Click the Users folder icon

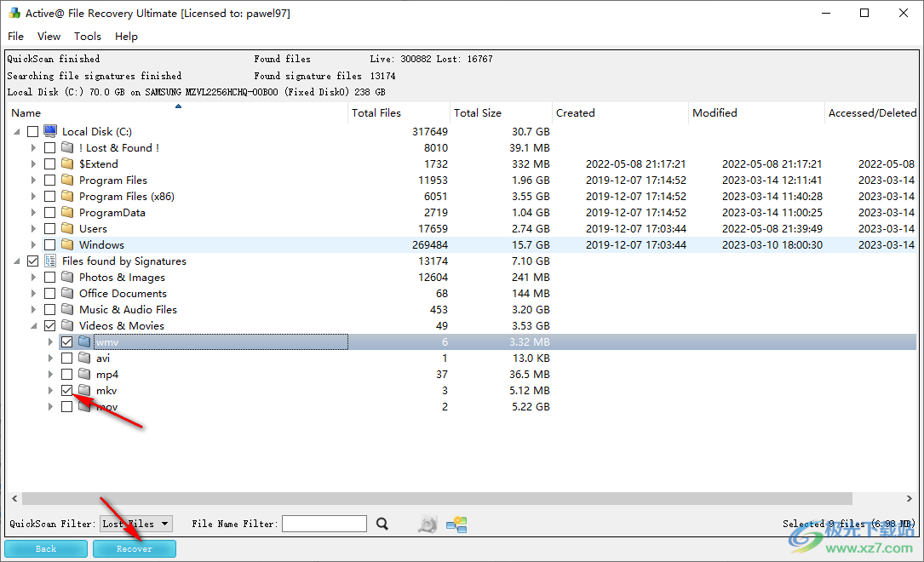(68, 228)
